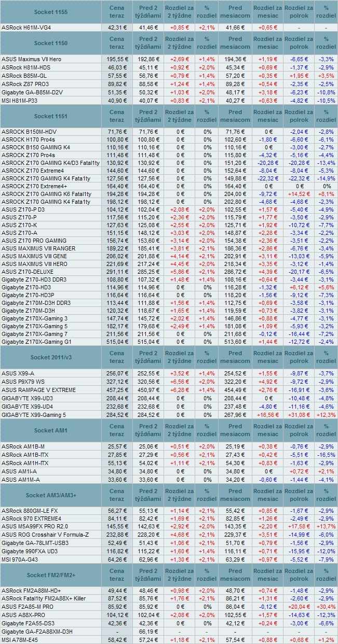Select the ASUS Maximus VII Hero row name
Image resolution: width=338 pixels, height=644 pixels.
[x=31, y=59]
